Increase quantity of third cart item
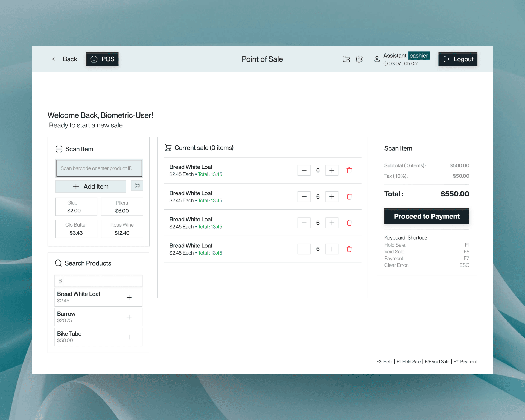Viewport: 525px width, 420px height. click(x=332, y=223)
